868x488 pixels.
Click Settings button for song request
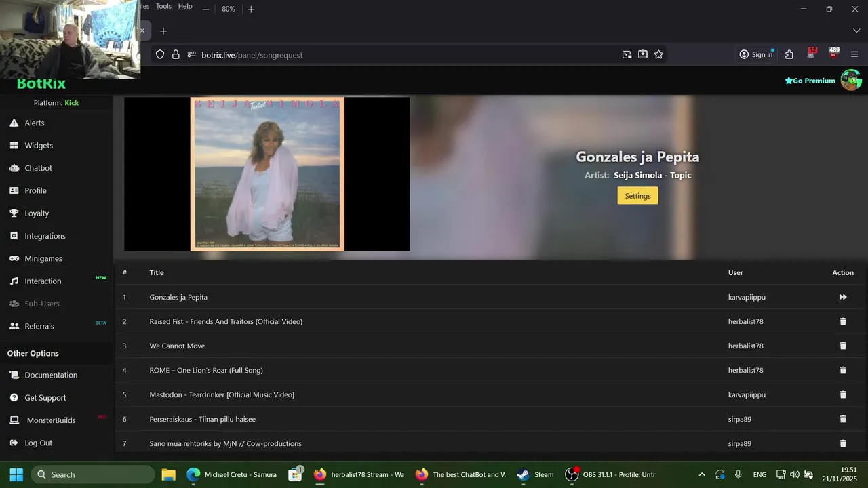(637, 196)
